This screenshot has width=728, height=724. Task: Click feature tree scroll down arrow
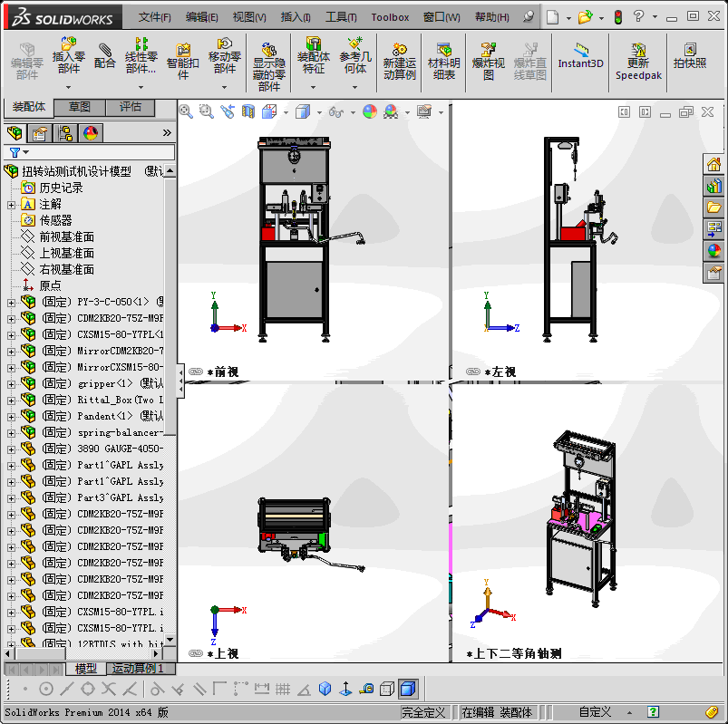(170, 640)
